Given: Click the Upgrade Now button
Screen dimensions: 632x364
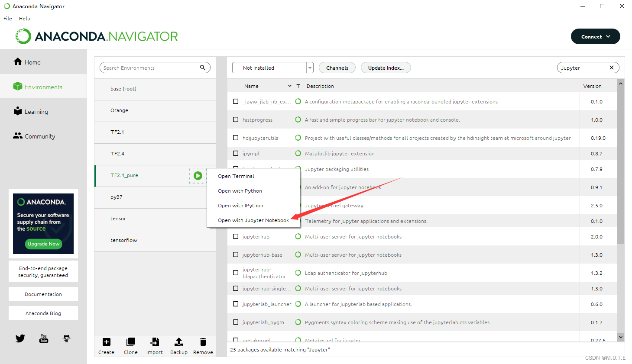Looking at the screenshot, I should pos(43,244).
